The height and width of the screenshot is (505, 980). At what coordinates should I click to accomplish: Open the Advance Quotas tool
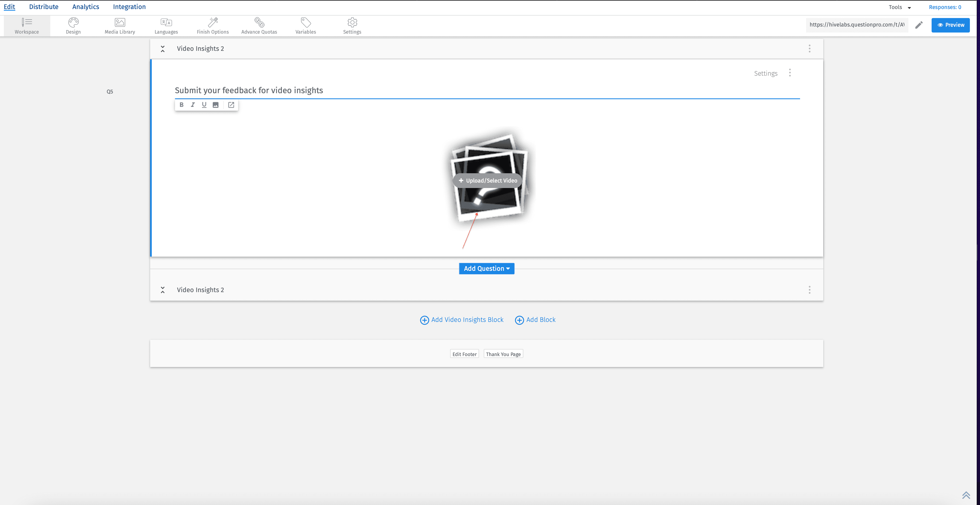click(x=259, y=25)
